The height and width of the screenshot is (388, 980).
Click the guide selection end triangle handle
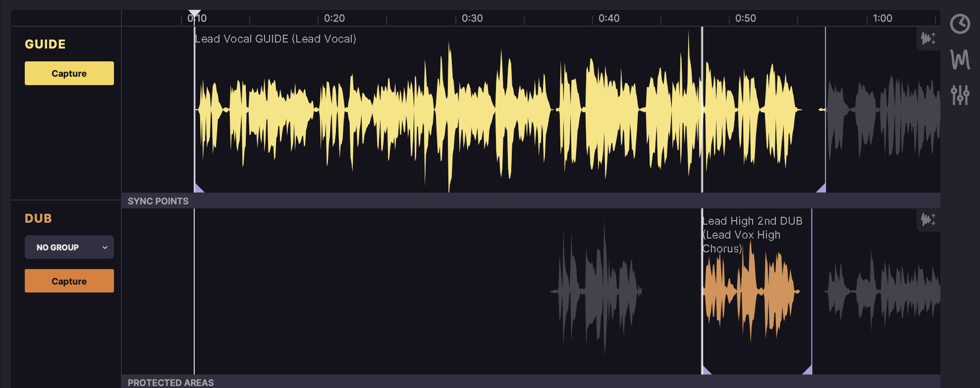click(821, 188)
